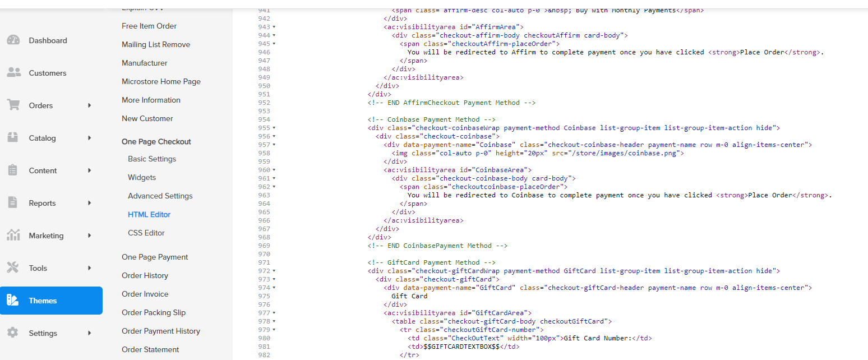
Task: Open Widgets under One Page Checkout
Action: point(142,177)
